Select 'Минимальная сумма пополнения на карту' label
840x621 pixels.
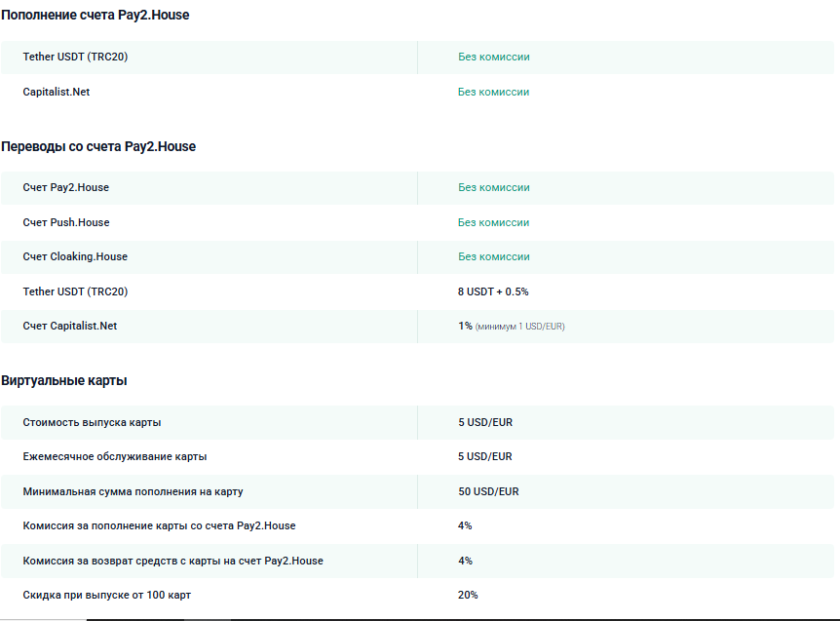[x=133, y=491]
